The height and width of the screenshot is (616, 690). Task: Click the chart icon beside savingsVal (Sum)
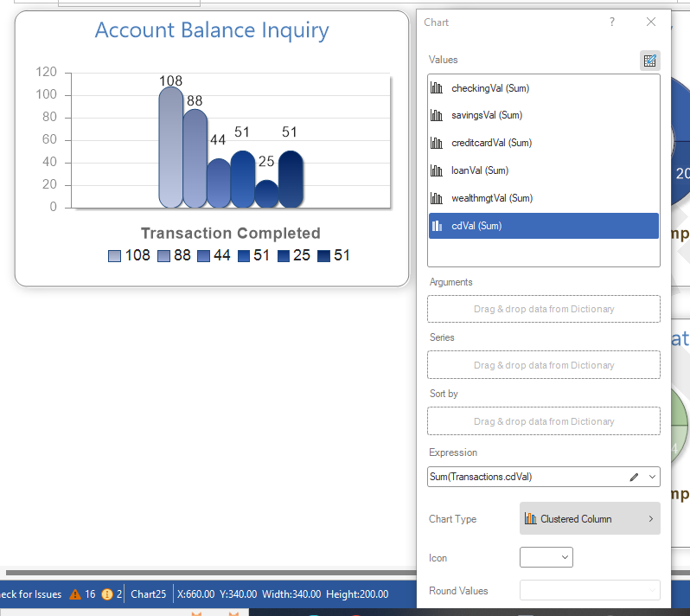[x=436, y=115]
